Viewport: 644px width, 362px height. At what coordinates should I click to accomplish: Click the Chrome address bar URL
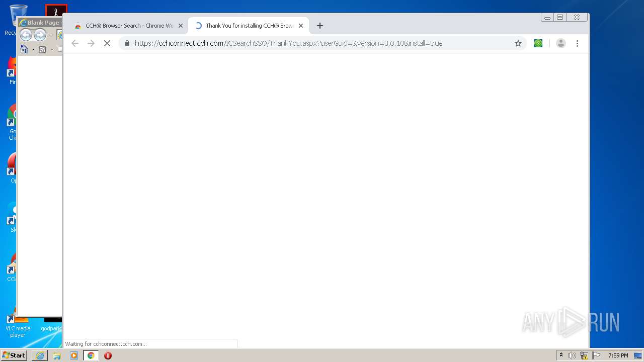pyautogui.click(x=289, y=43)
